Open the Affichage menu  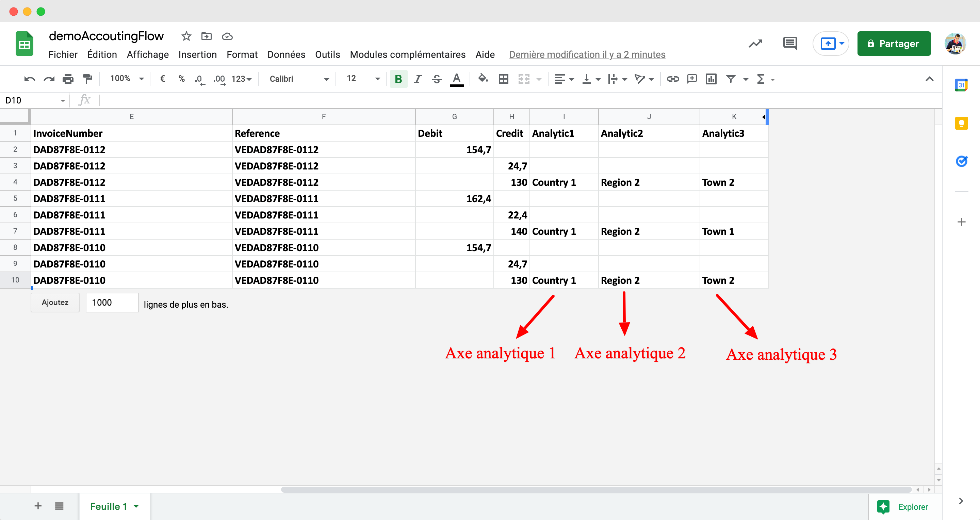(148, 54)
